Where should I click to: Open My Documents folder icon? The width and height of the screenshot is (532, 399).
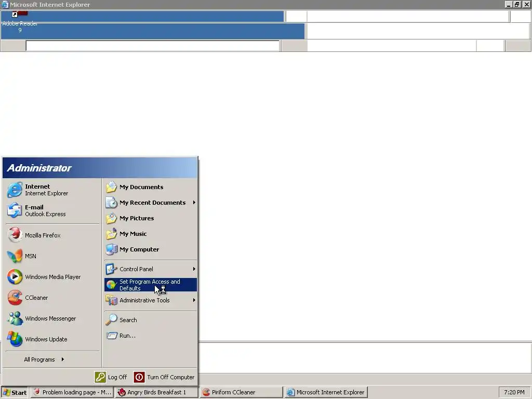[111, 187]
